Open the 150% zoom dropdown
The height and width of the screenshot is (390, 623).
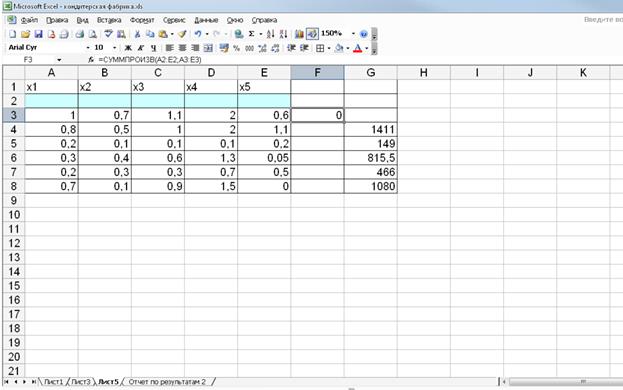(x=353, y=34)
